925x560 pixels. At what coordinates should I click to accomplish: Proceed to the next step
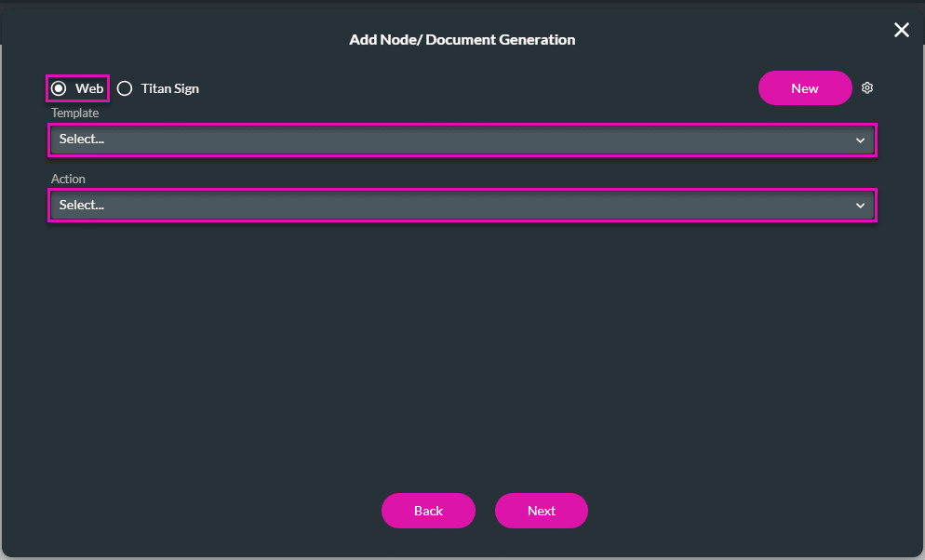coord(541,510)
